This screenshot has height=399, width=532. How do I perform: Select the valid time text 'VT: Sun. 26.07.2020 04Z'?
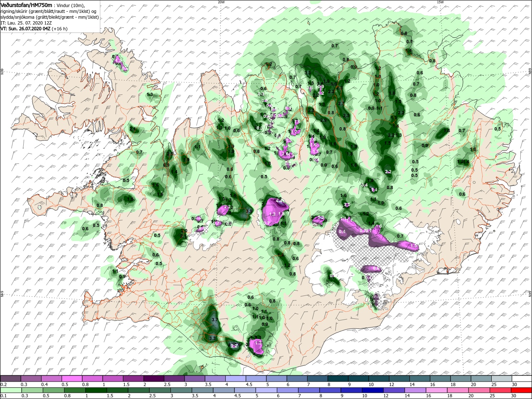point(25,29)
